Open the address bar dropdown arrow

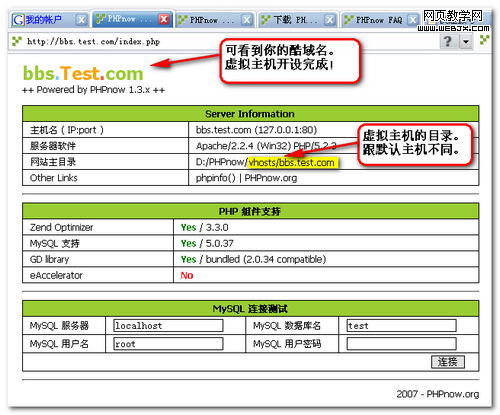[466, 42]
